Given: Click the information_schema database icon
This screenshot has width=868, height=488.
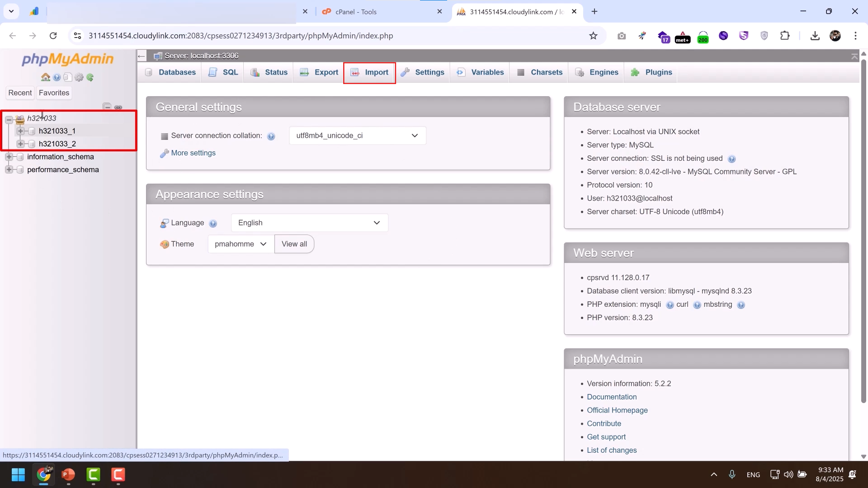Looking at the screenshot, I should 20,157.
